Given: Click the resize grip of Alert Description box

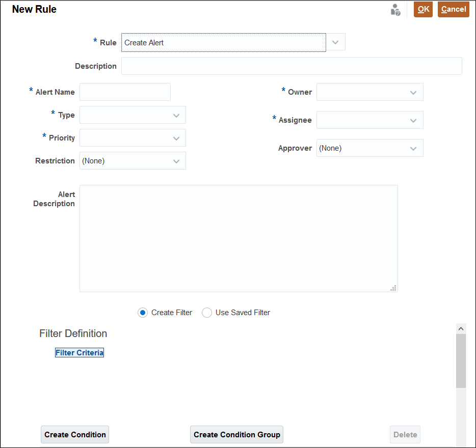Looking at the screenshot, I should [x=393, y=288].
